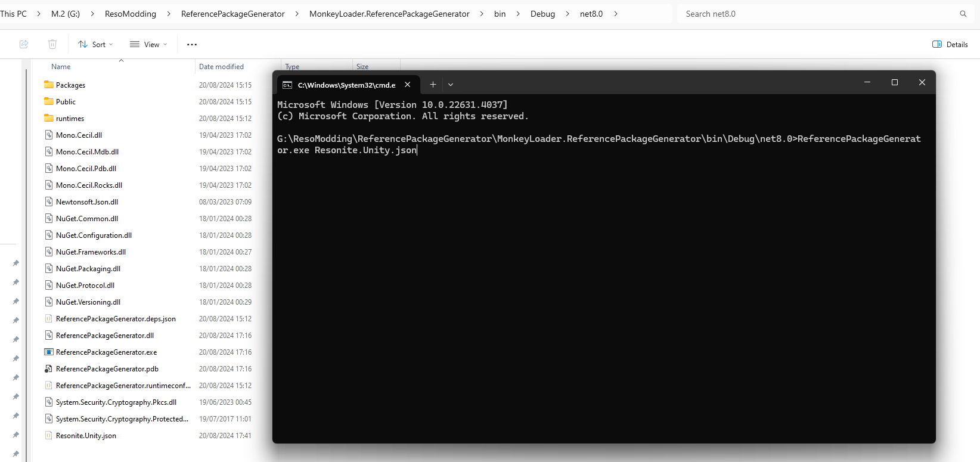Select Mono.Cecil.Mdb.dll file icon
This screenshot has height=462, width=980.
tap(49, 151)
